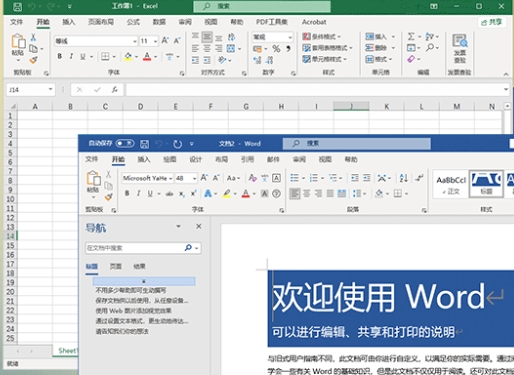
Task: Click Excel font color A
Action: pyautogui.click(x=147, y=57)
